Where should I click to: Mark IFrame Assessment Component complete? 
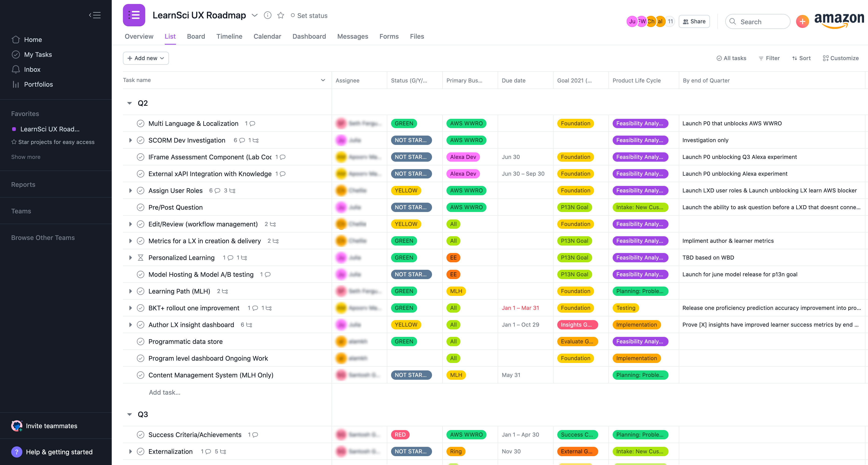click(141, 157)
